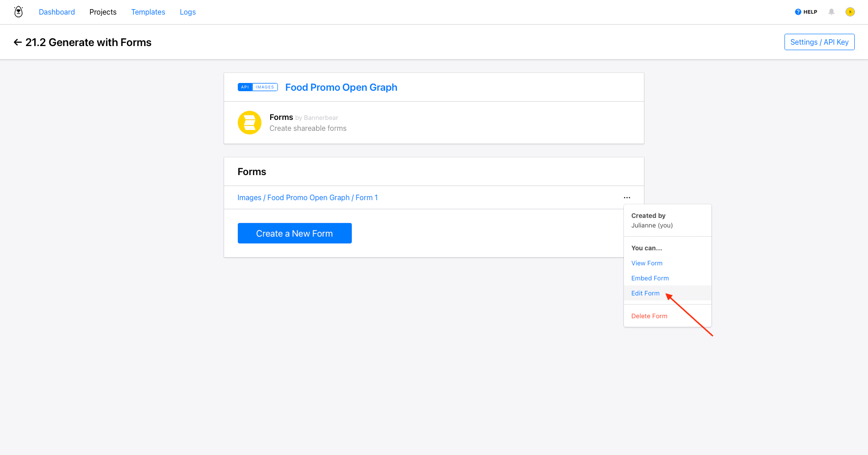Click the notification bell icon
This screenshot has width=868, height=455.
(x=831, y=11)
